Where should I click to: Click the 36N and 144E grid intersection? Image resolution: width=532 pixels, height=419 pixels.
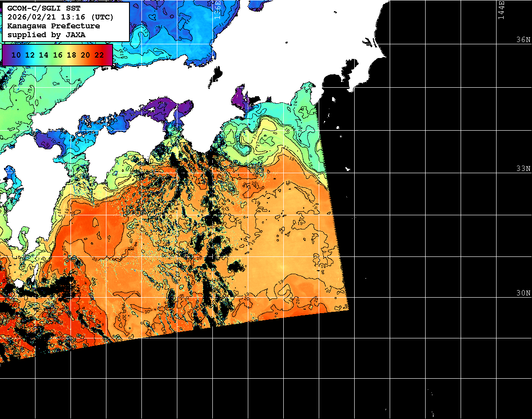pyautogui.click(x=496, y=43)
